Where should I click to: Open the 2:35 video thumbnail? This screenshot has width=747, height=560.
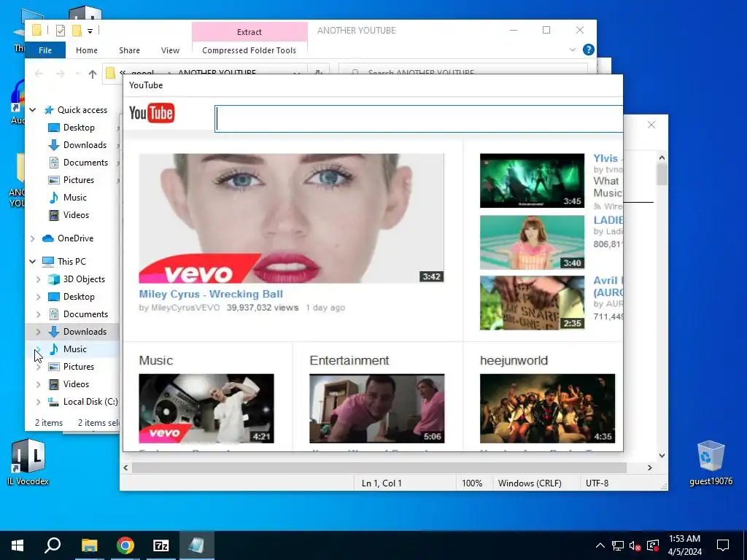(532, 303)
